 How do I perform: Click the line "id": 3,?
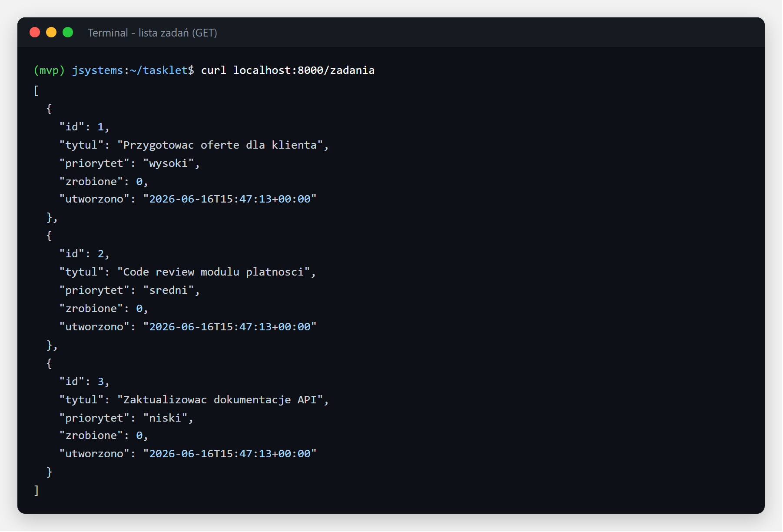point(84,382)
